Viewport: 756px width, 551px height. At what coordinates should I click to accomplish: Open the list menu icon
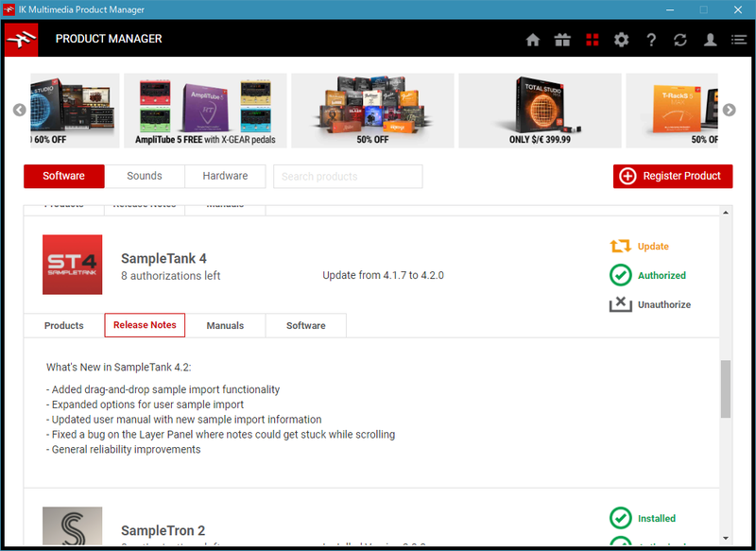[739, 40]
